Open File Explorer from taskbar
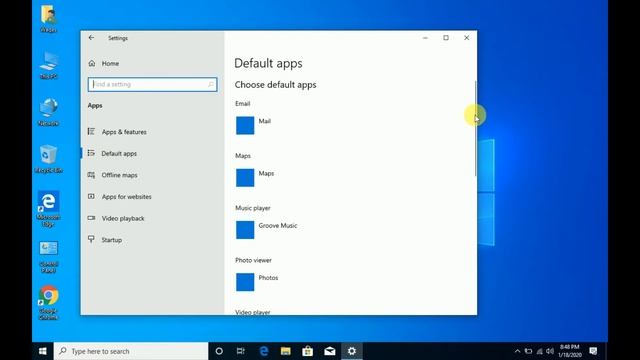 point(286,351)
